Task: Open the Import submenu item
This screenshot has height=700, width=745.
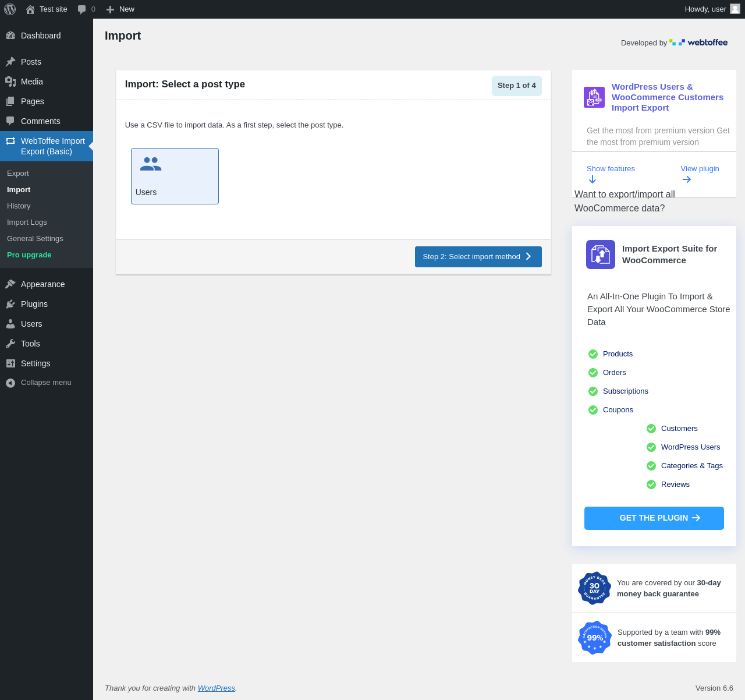Action: click(19, 190)
